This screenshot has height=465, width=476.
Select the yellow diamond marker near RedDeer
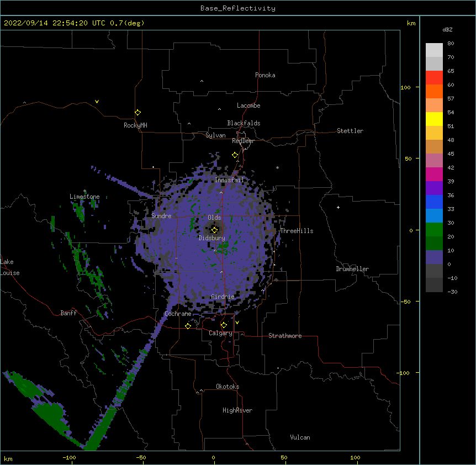(x=235, y=155)
